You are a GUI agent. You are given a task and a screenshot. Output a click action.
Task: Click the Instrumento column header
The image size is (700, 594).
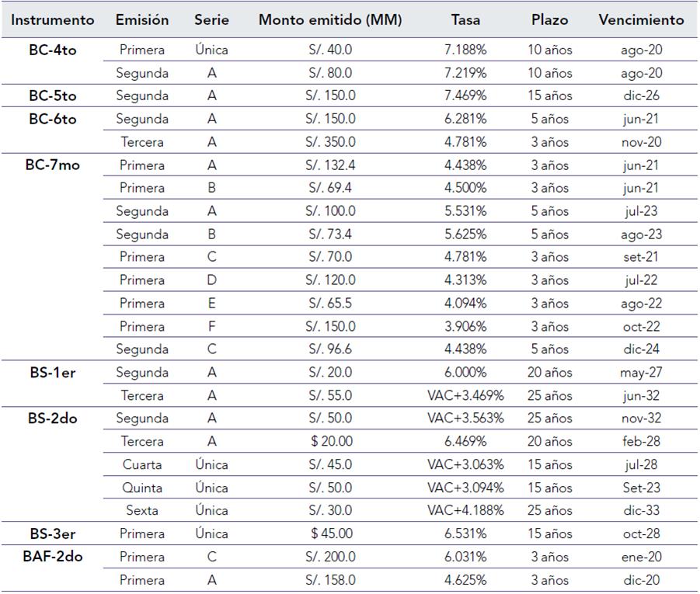tap(53, 20)
